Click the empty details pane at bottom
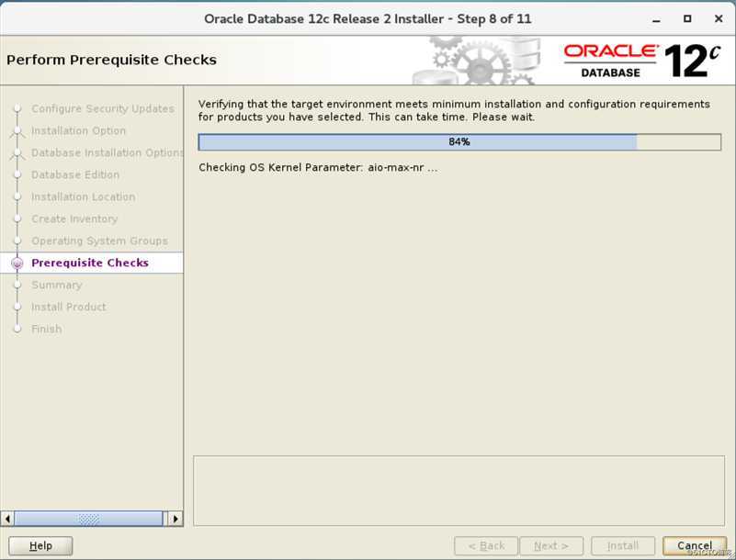Viewport: 736px width, 560px height. tap(459, 490)
